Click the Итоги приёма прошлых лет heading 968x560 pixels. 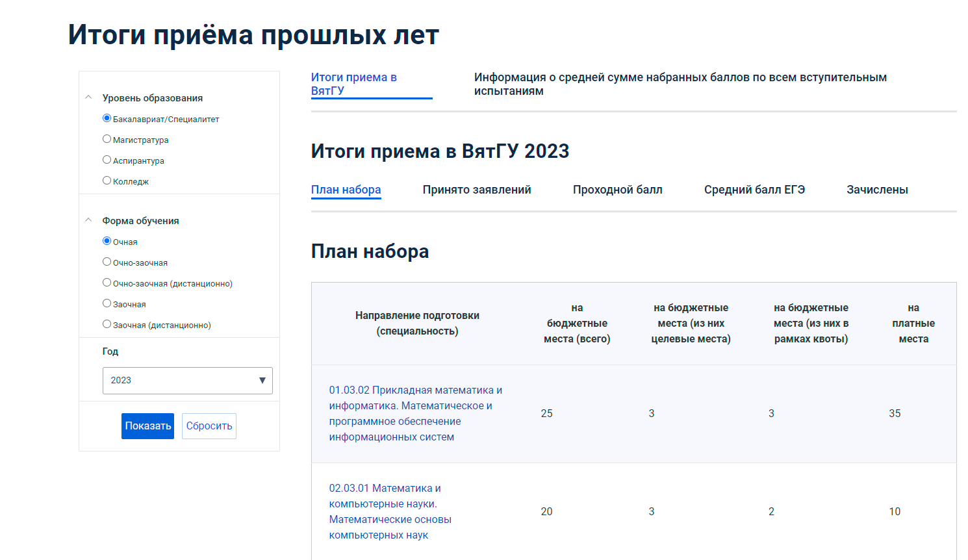click(x=254, y=35)
